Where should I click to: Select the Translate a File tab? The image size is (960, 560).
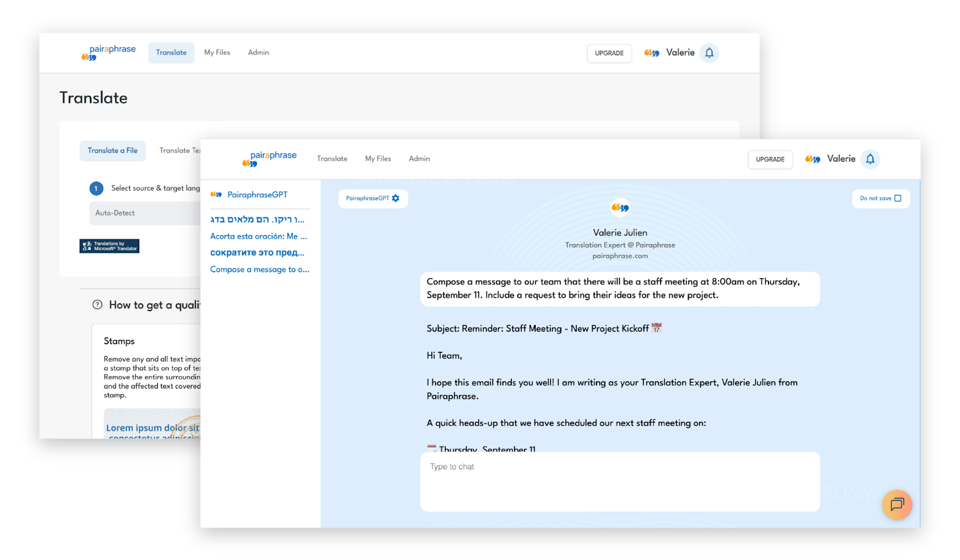pyautogui.click(x=112, y=150)
